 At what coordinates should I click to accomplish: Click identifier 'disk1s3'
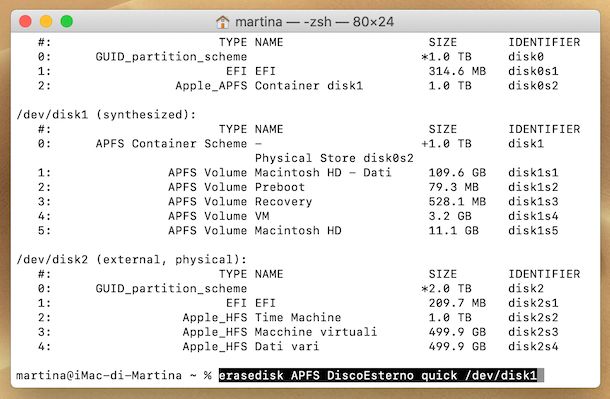533,201
